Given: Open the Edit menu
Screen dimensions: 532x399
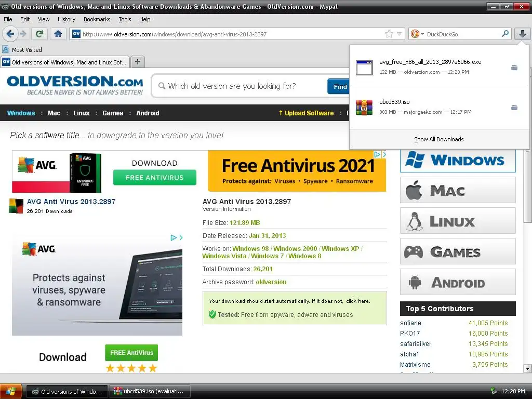Looking at the screenshot, I should point(25,19).
